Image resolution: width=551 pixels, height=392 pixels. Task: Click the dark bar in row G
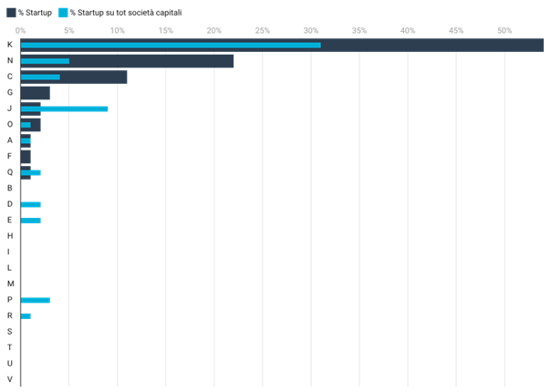(x=35, y=93)
